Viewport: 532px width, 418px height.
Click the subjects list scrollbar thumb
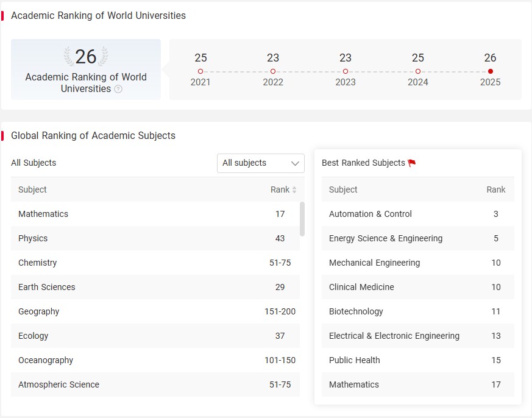302,219
